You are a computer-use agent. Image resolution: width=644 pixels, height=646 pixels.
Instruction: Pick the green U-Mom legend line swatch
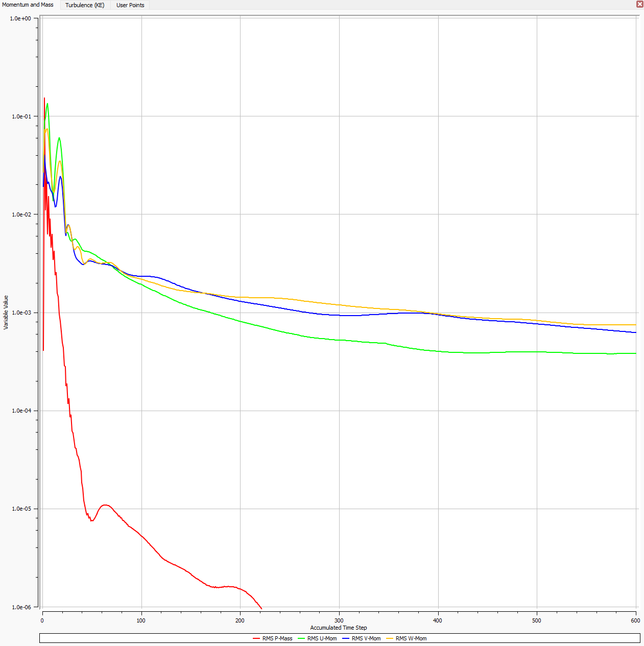tap(301, 638)
